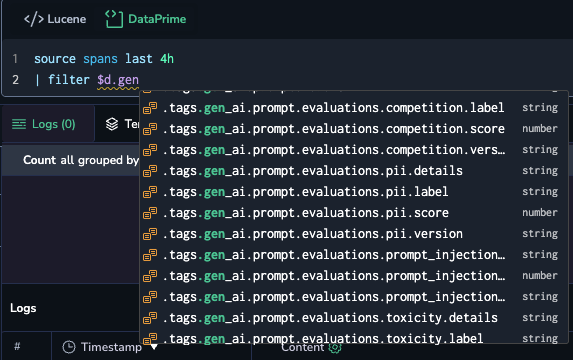This screenshot has height=360, width=573.
Task: Sort by the Timestamp column header
Action: 110,347
